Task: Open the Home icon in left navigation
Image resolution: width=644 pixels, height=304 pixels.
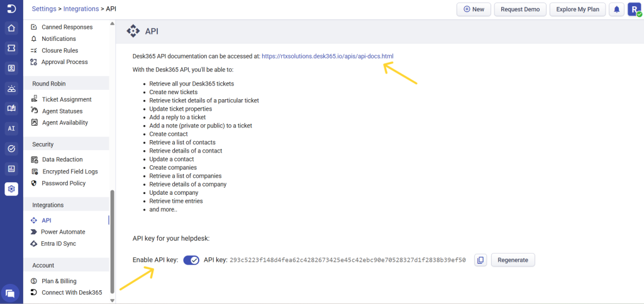Action: point(11,28)
